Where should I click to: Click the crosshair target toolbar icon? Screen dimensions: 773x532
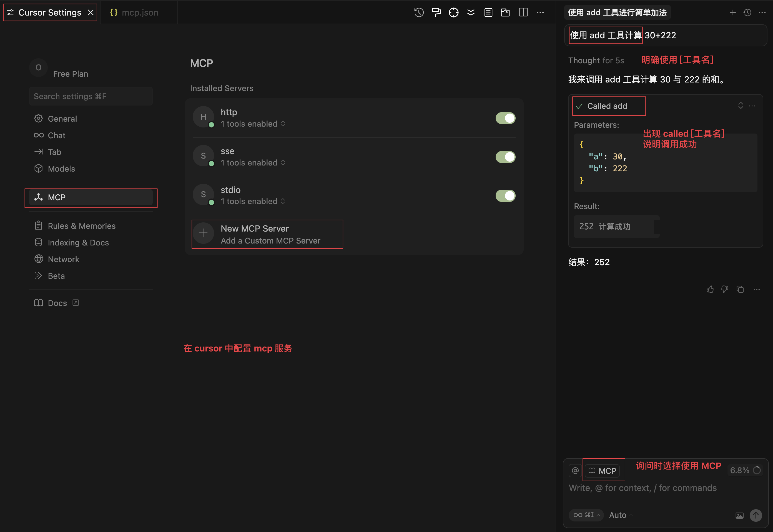pyautogui.click(x=454, y=13)
